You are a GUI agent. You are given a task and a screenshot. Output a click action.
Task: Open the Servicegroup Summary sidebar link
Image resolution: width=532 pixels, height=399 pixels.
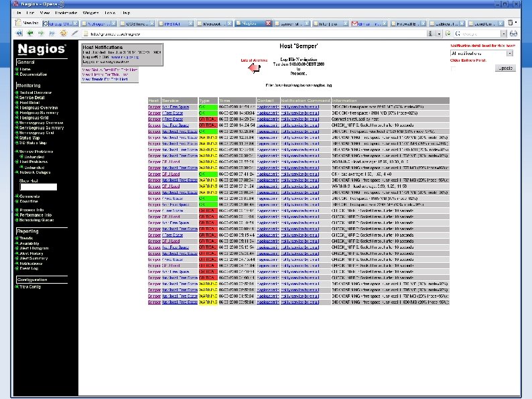[42, 128]
